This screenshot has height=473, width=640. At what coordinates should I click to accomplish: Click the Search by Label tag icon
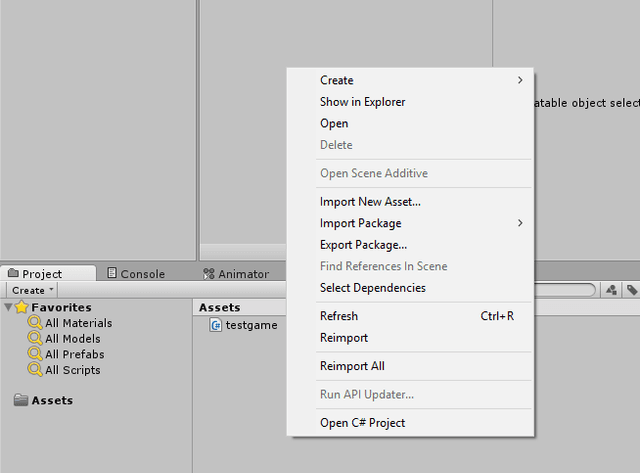tap(632, 290)
